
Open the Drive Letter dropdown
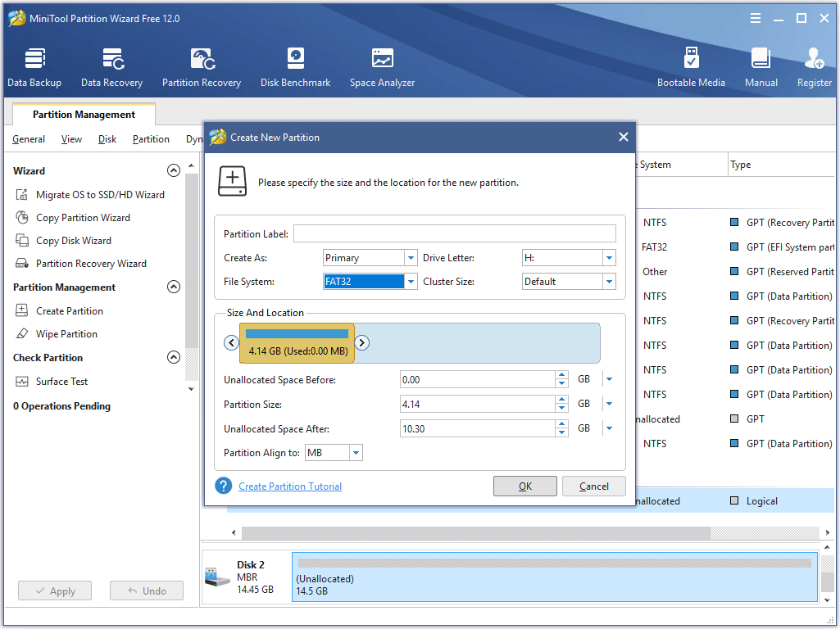pos(609,258)
